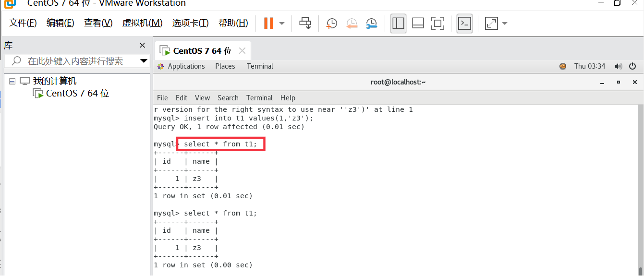644x276 pixels.
Task: Minimize the root@localhost terminal window
Action: coord(603,82)
